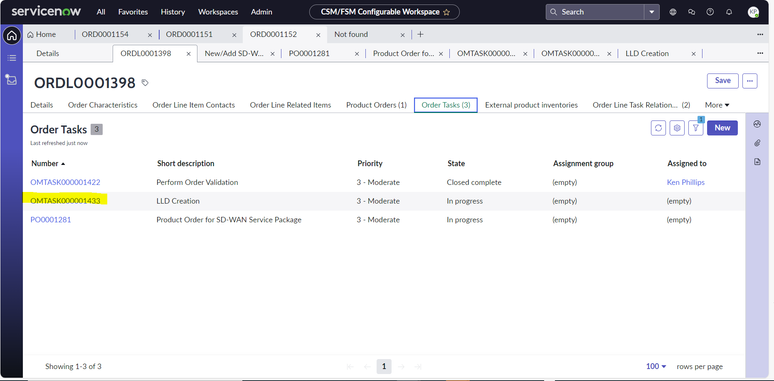Close the ORD0001154 tab

pyautogui.click(x=150, y=35)
